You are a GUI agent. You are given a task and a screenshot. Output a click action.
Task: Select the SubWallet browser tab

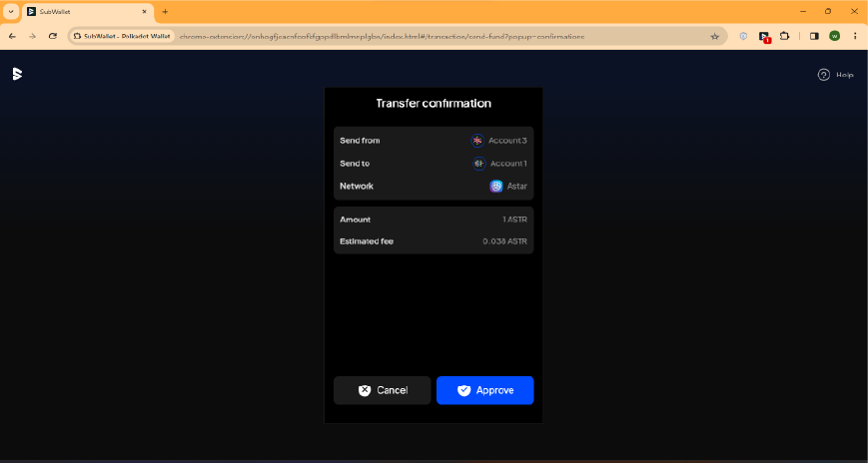[x=85, y=11]
